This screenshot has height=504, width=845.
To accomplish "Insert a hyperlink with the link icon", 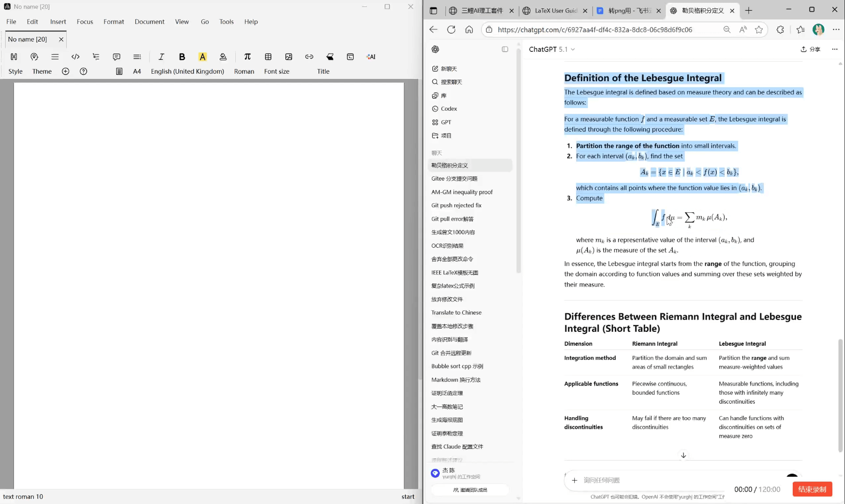I will coord(309,57).
